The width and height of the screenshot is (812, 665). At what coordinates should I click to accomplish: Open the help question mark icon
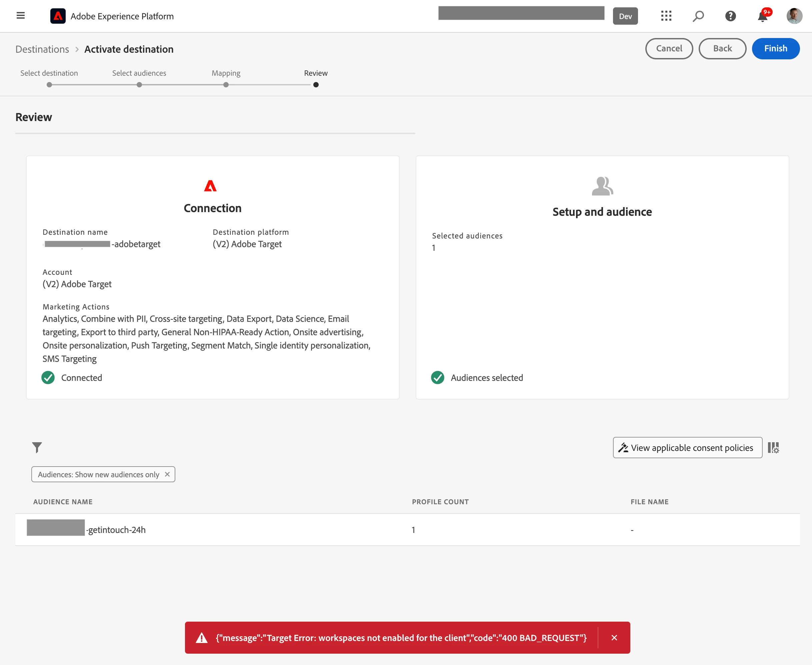click(730, 16)
